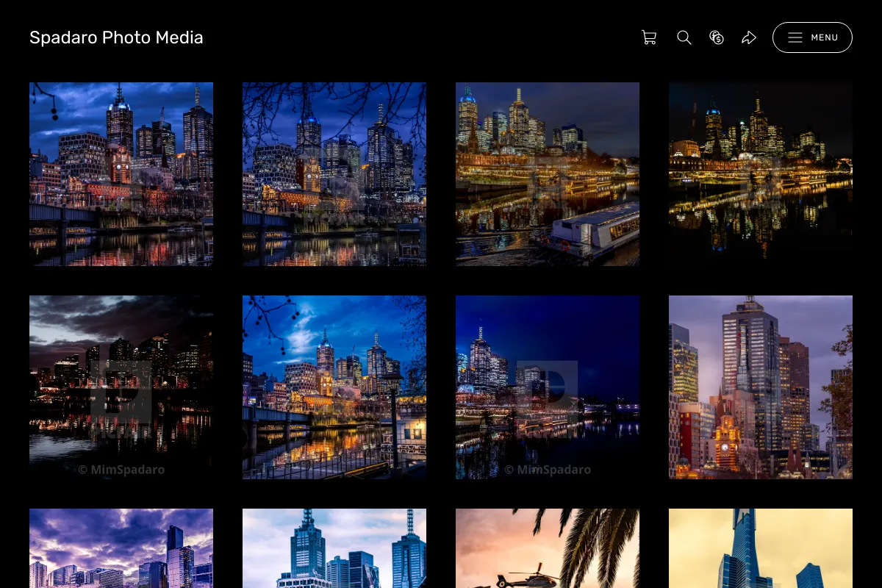Go to Spadaro Photo Media home link

tap(116, 37)
